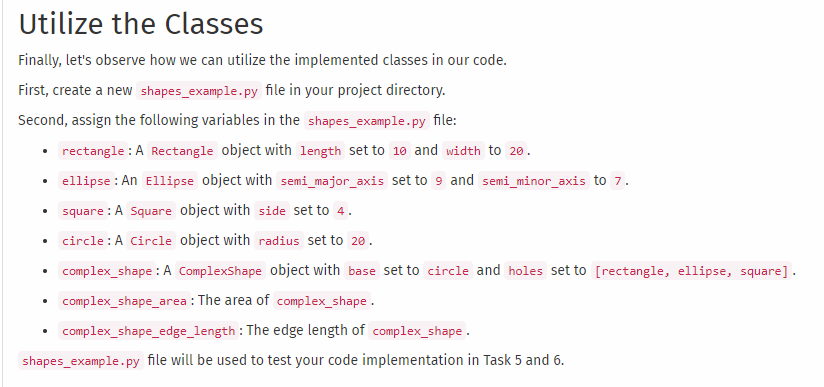The image size is (824, 387).
Task: Click the "Circle" class name code
Action: (151, 241)
